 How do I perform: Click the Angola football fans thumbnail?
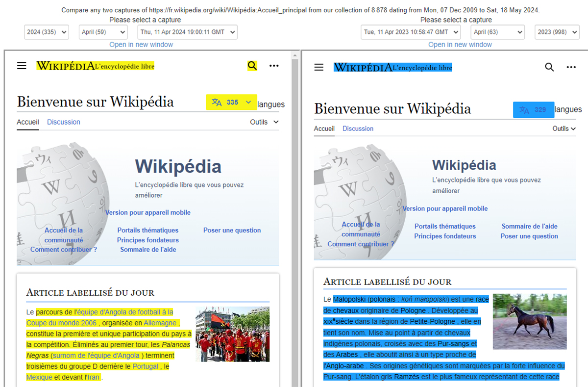232,334
